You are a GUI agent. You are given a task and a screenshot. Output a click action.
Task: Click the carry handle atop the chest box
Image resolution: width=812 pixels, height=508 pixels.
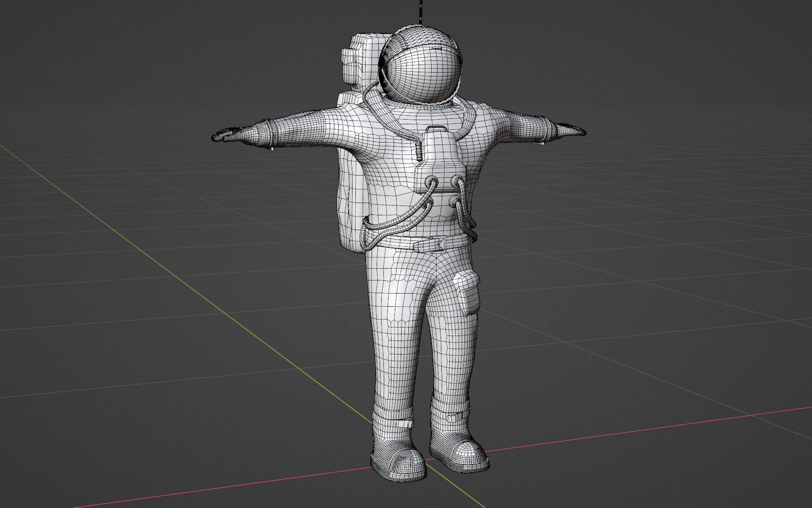point(437,129)
